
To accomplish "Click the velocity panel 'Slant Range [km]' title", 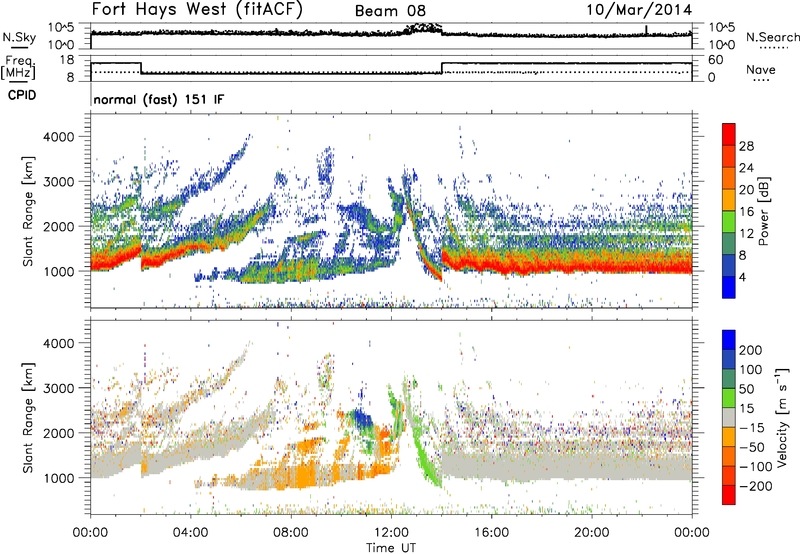I will (x=28, y=418).
